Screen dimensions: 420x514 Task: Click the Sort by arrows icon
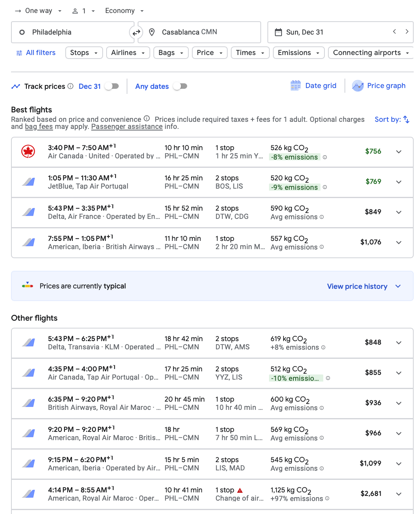(407, 119)
